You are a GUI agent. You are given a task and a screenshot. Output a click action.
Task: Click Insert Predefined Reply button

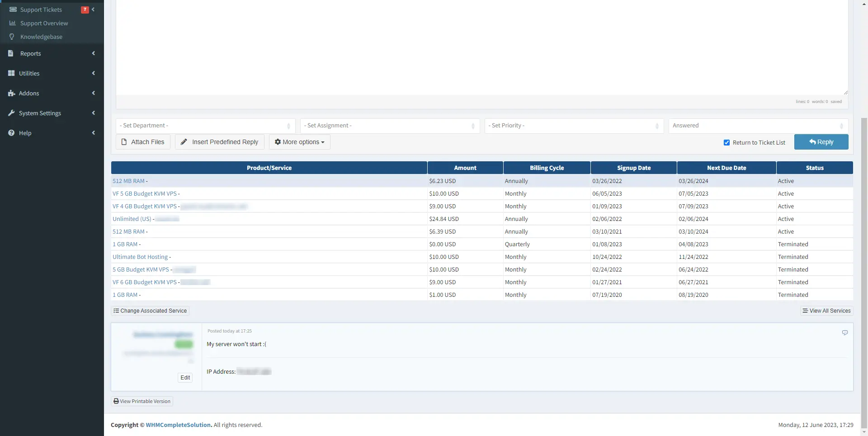[219, 142]
